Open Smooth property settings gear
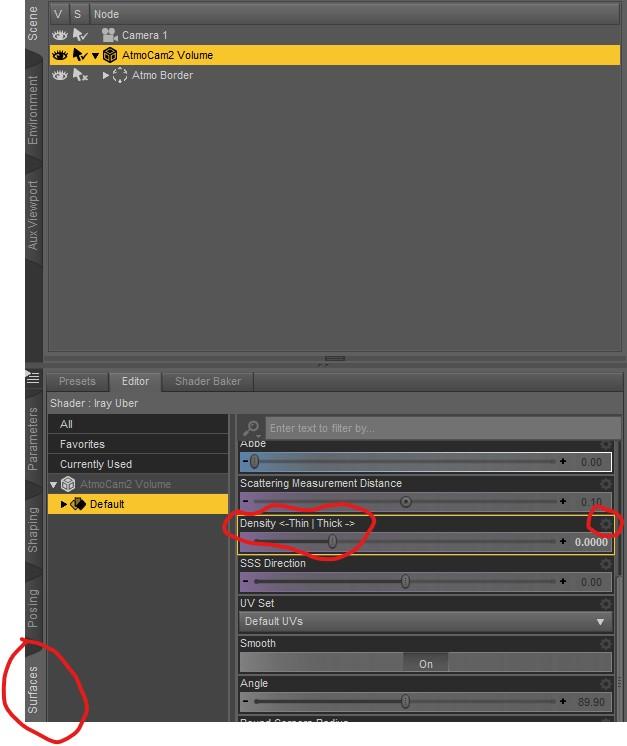 pos(606,644)
